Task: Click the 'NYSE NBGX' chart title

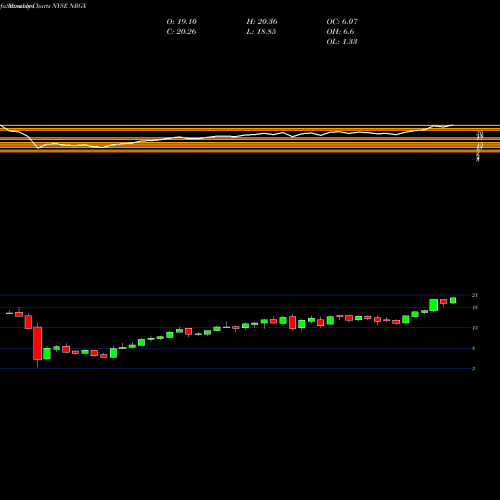Action: (x=69, y=6)
